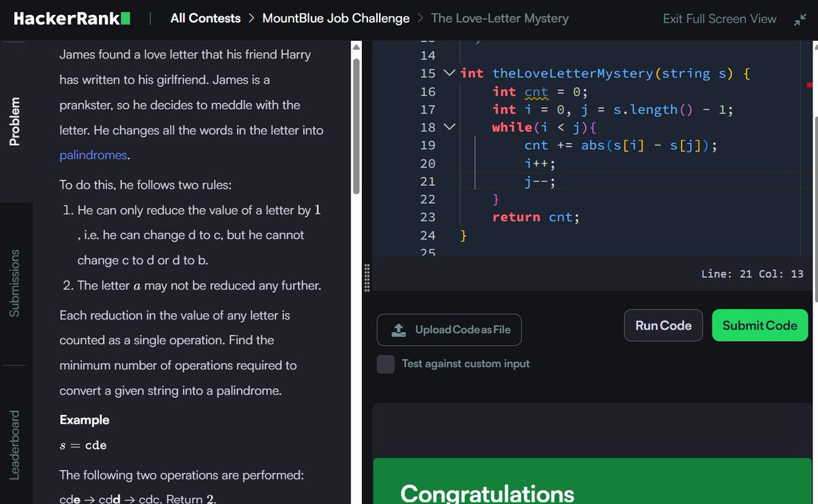Viewport: 818px width, 504px height.
Task: Click Upload Code as File button
Action: [449, 330]
